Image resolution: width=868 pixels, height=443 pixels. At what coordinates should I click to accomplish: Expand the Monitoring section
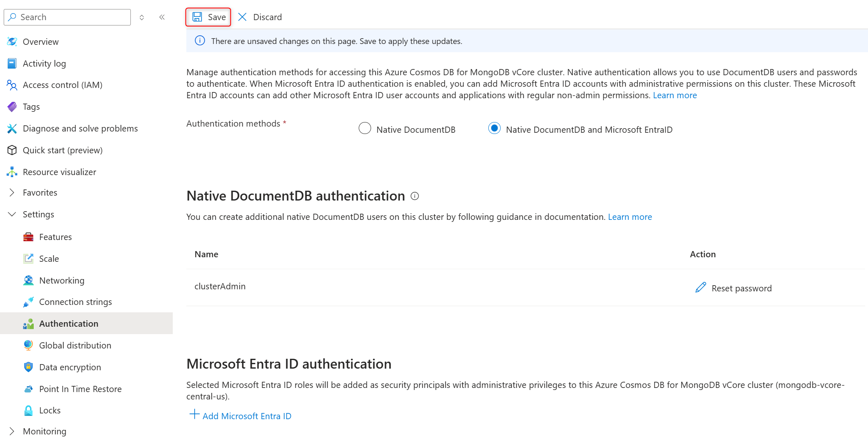[x=12, y=431]
